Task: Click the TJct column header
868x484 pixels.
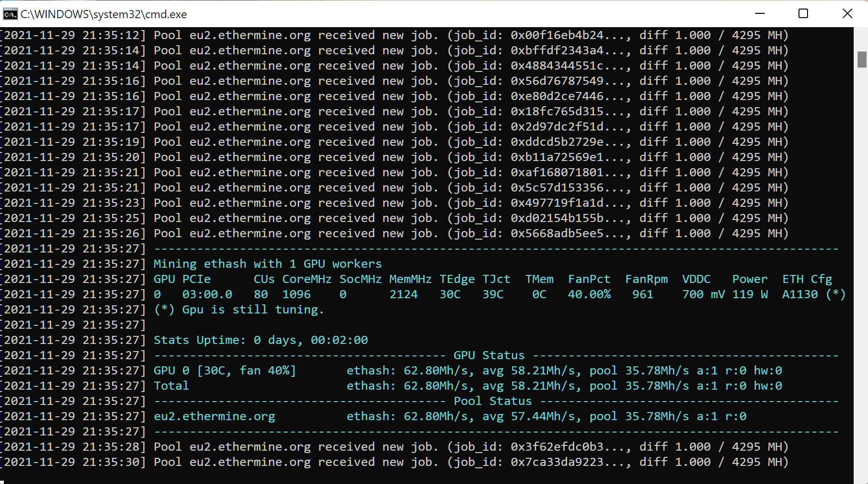Action: (x=496, y=279)
